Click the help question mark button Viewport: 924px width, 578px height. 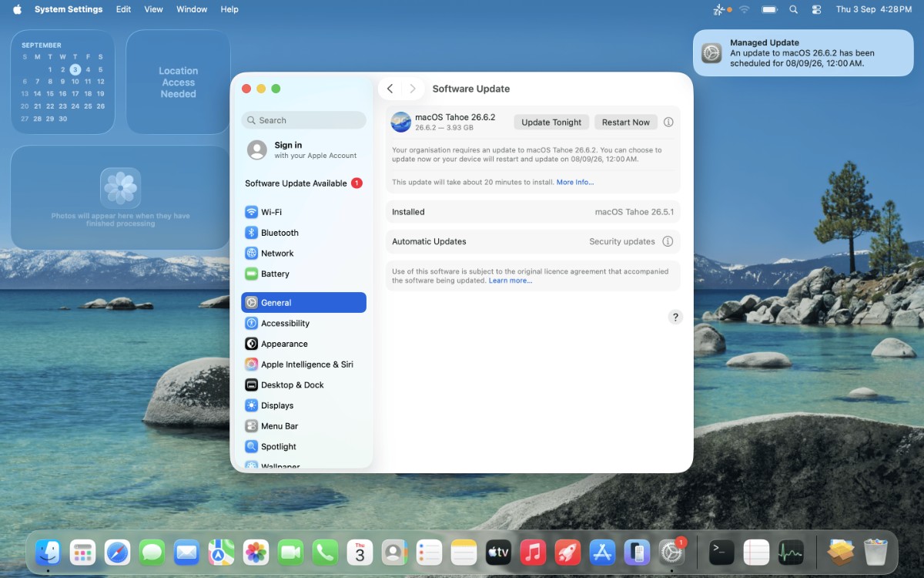(x=675, y=318)
